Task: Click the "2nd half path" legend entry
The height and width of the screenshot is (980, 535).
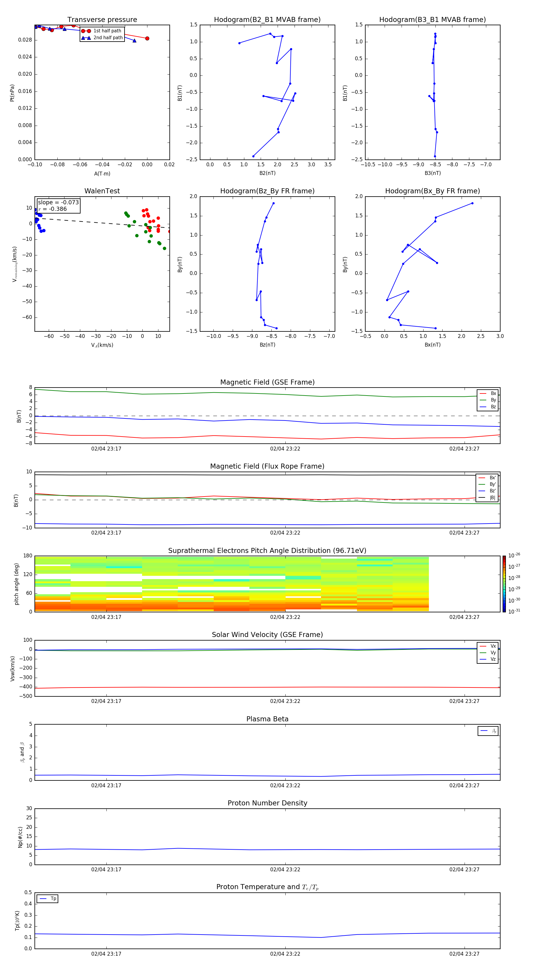Action: coord(102,38)
